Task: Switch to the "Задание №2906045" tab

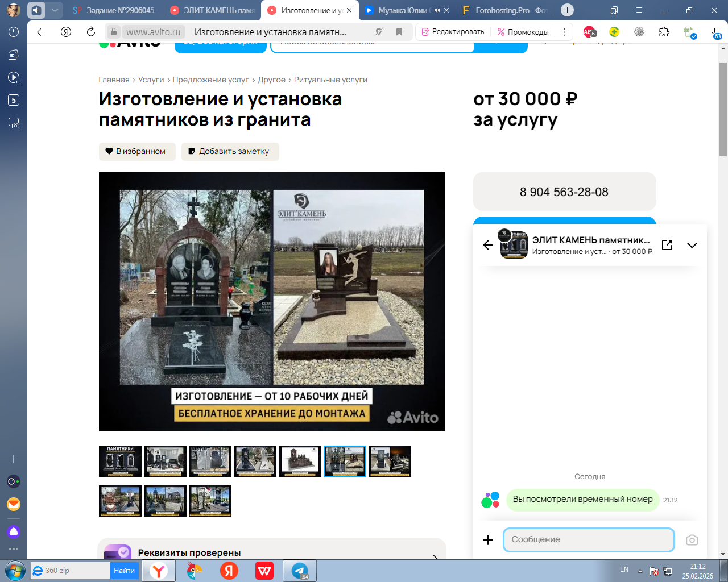Action: pos(114,10)
